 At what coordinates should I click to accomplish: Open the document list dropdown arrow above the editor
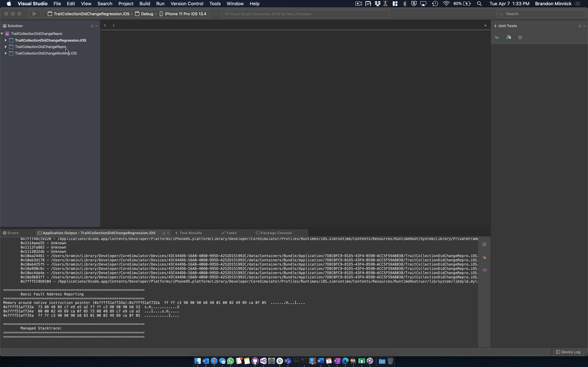(x=485, y=26)
